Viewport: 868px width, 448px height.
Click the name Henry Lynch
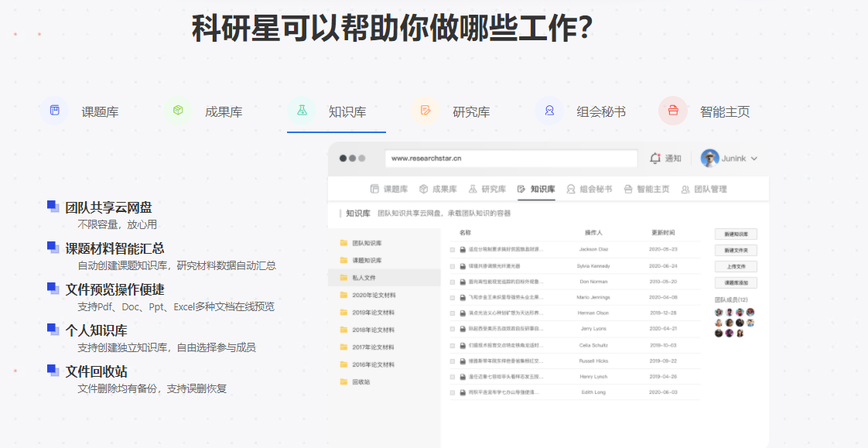[593, 377]
